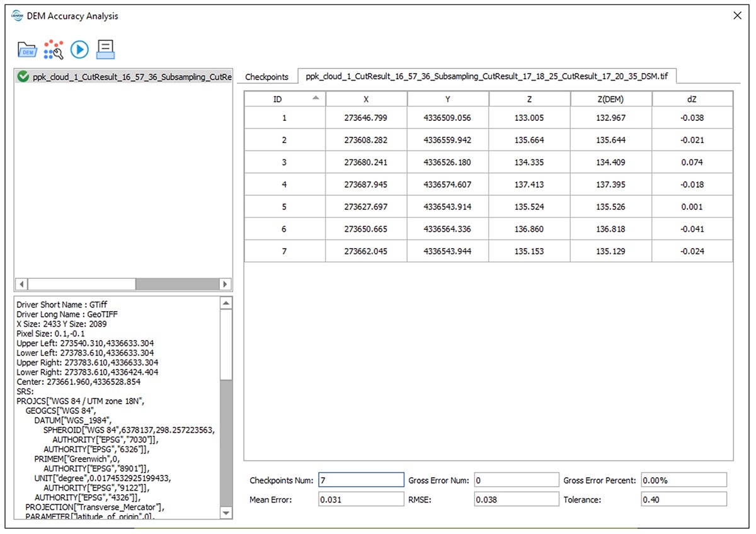Click the Checkpoints Num input field

pyautogui.click(x=360, y=480)
